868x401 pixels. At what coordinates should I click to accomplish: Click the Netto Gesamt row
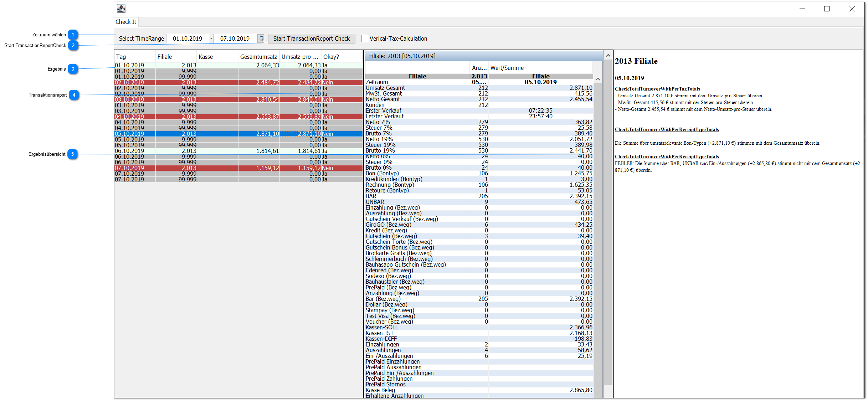click(479, 99)
